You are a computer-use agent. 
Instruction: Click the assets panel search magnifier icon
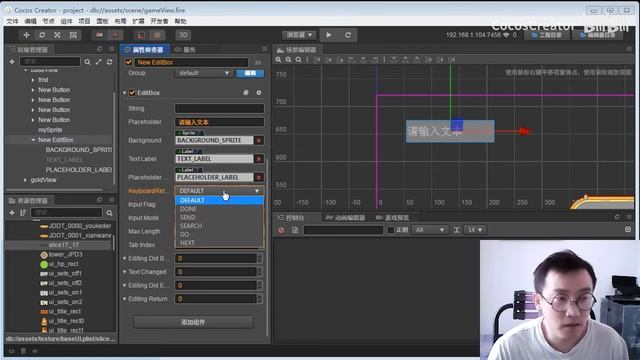(109, 213)
